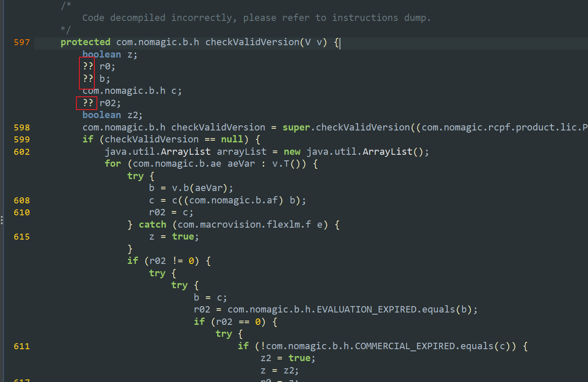The height and width of the screenshot is (382, 588).
Task: Click line number 602 in the gutter
Action: (21, 151)
